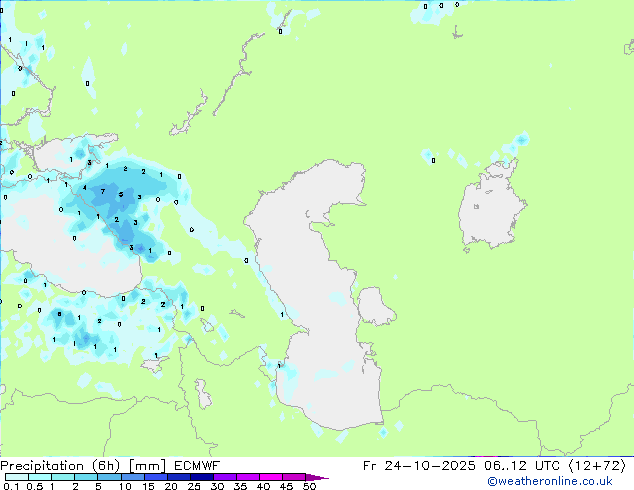The width and height of the screenshot is (634, 490).
Task: Select the 30–35 mm purple legend swatch
Action: click(x=224, y=477)
